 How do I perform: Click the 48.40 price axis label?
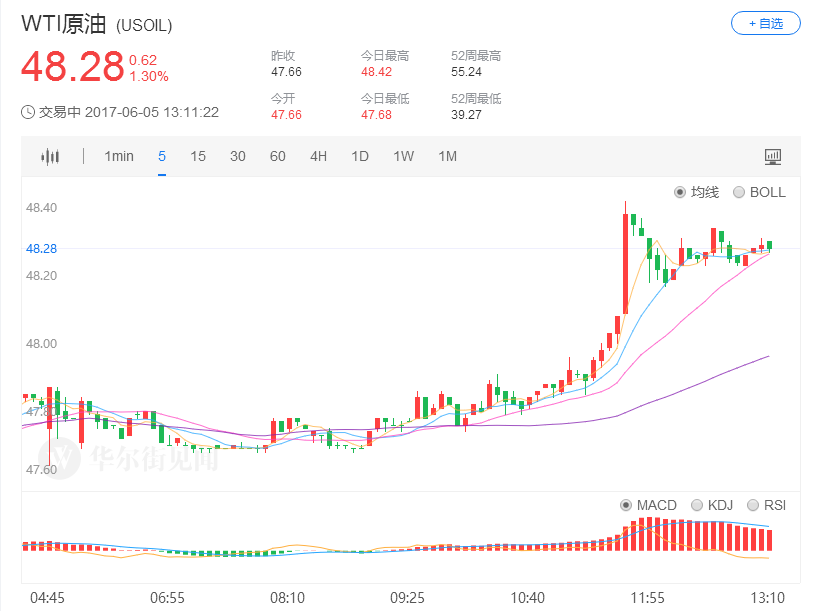tap(41, 208)
